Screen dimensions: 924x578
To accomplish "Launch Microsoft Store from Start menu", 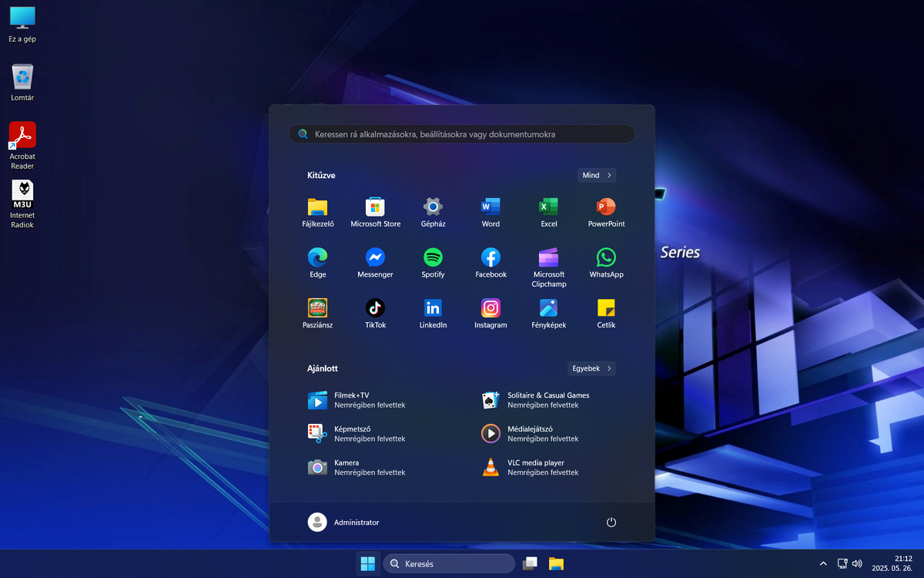I will tap(376, 213).
